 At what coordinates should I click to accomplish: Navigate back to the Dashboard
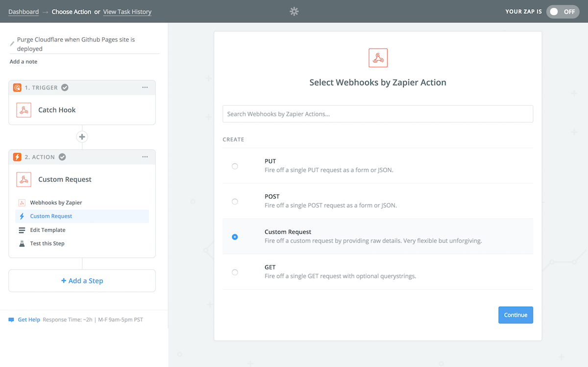coord(23,11)
